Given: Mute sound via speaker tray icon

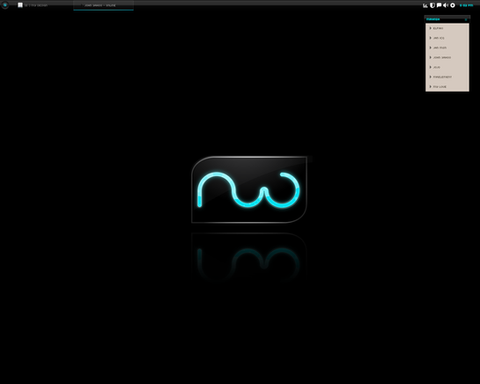Looking at the screenshot, I should [x=446, y=5].
